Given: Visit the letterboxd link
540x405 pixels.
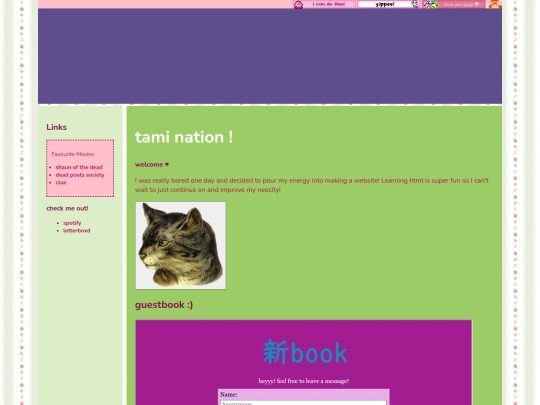Looking at the screenshot, I should (x=76, y=230).
